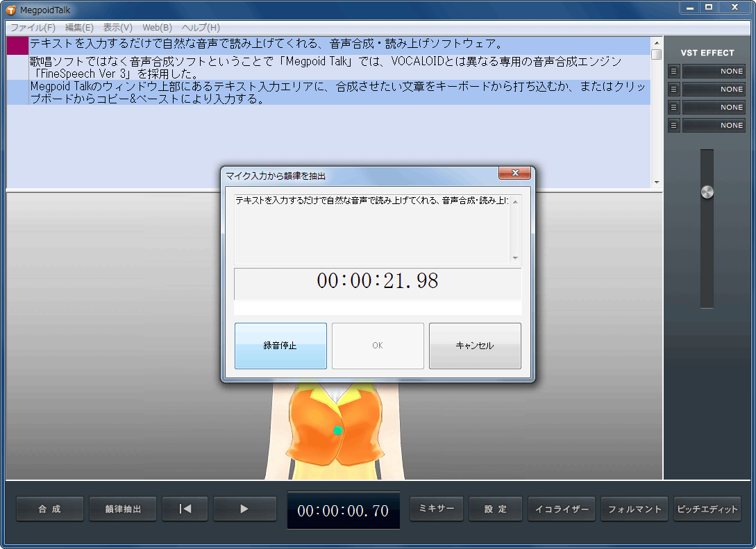Image resolution: width=756 pixels, height=549 pixels.
Task: Click the disabled OK button in dialog
Action: 378,346
